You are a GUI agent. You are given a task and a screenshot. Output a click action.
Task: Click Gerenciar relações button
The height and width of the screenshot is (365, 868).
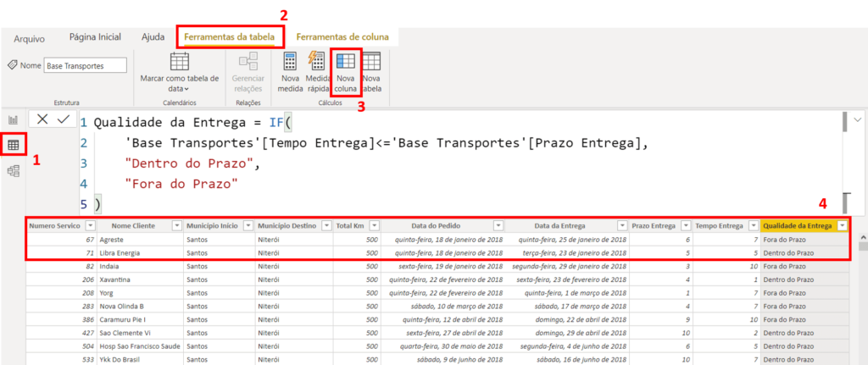[x=248, y=73]
